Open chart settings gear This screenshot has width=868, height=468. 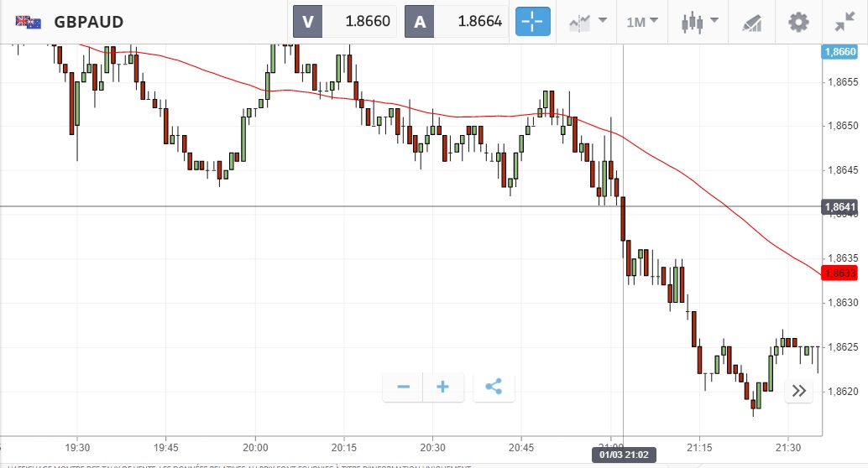coord(798,22)
